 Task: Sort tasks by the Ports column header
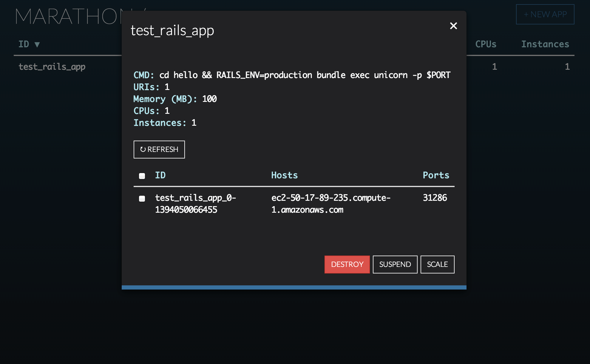coord(436,175)
